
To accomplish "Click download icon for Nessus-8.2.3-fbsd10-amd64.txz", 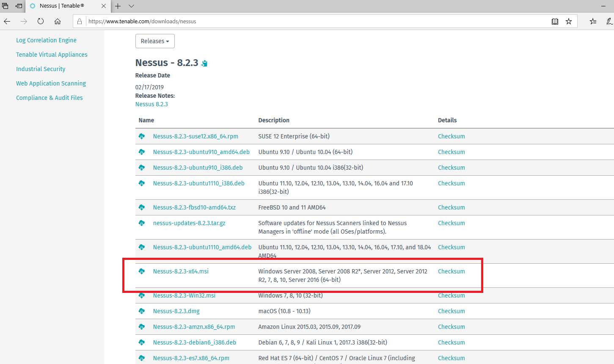I will pos(142,207).
